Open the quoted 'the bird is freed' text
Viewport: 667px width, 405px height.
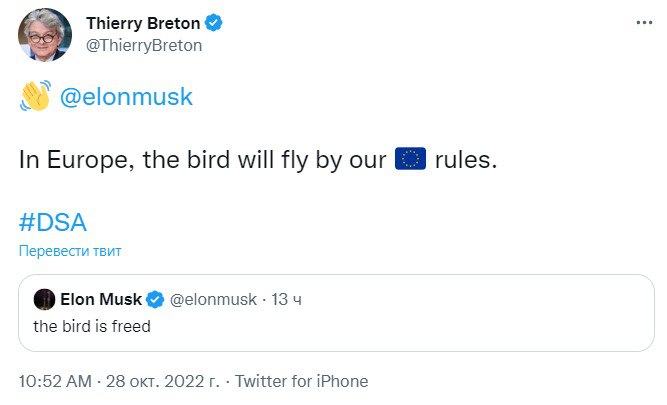92,326
